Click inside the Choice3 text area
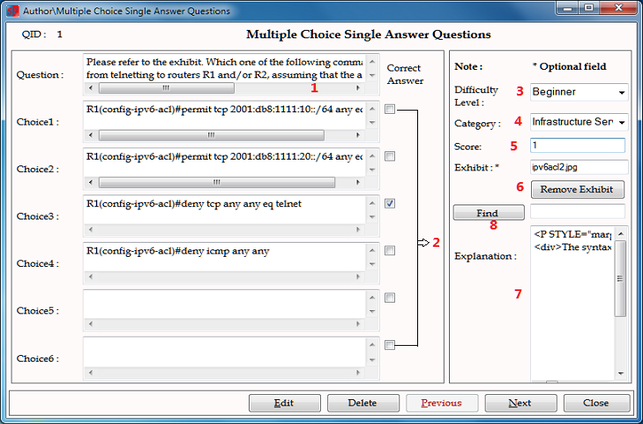 tap(224, 210)
